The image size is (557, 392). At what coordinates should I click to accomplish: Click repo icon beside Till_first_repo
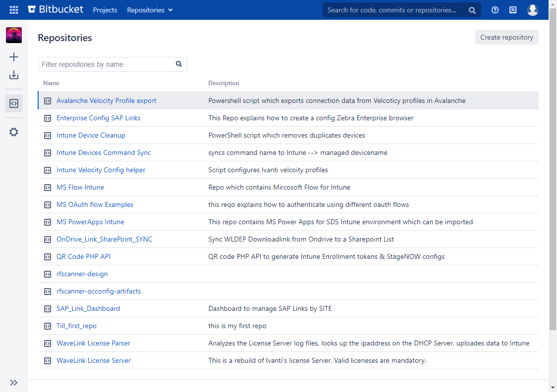point(48,326)
